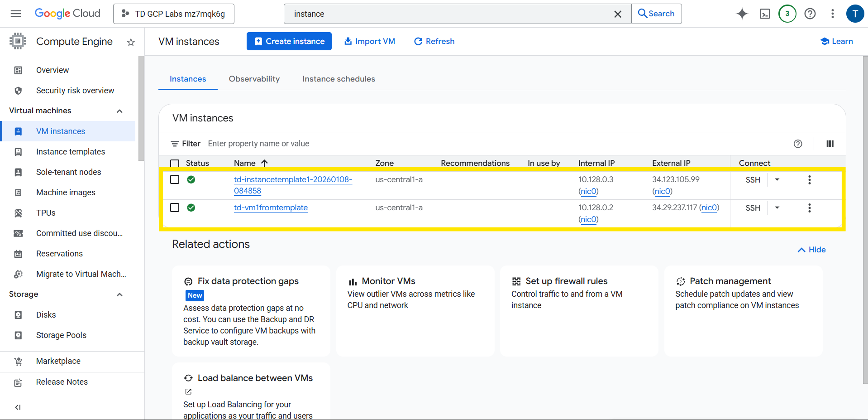This screenshot has width=868, height=420.
Task: Open the td-vm1fromtemplate instance link
Action: 271,208
